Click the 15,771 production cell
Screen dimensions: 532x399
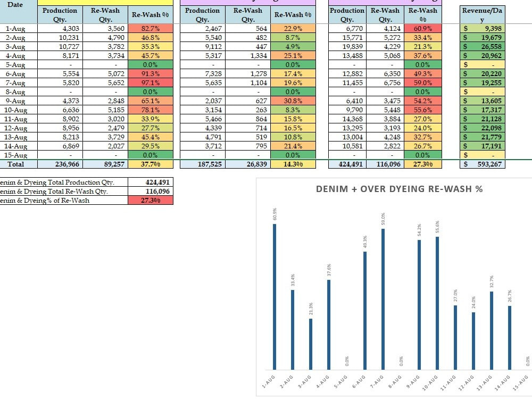347,37
